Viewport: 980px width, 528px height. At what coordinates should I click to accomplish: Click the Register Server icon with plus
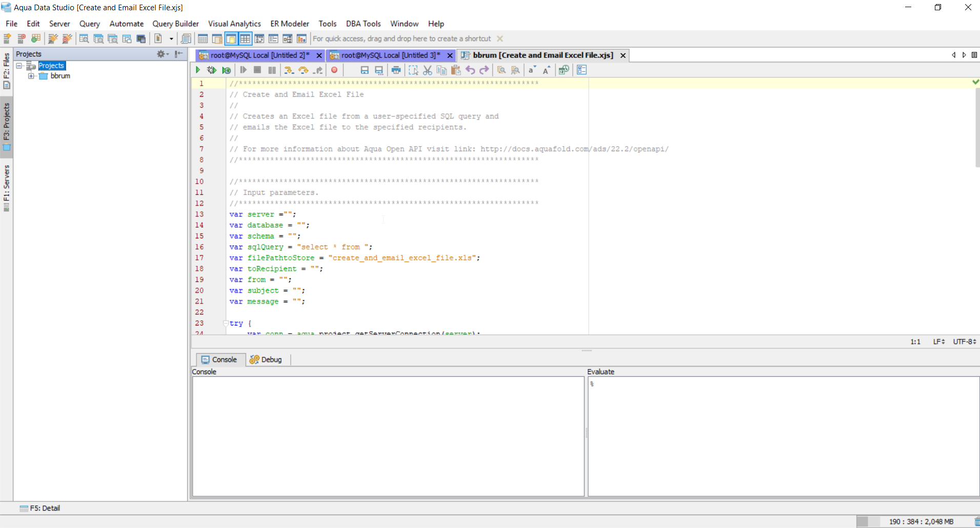[8, 39]
